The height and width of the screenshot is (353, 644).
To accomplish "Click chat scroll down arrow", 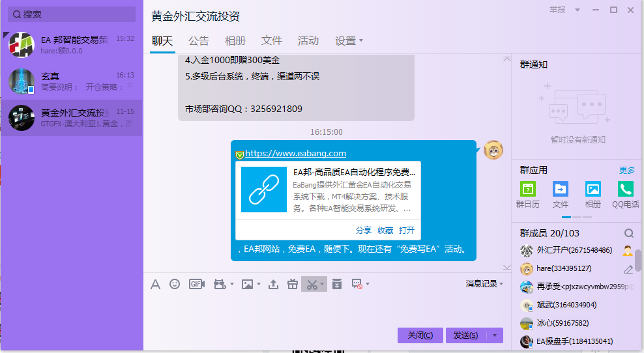I will (507, 267).
